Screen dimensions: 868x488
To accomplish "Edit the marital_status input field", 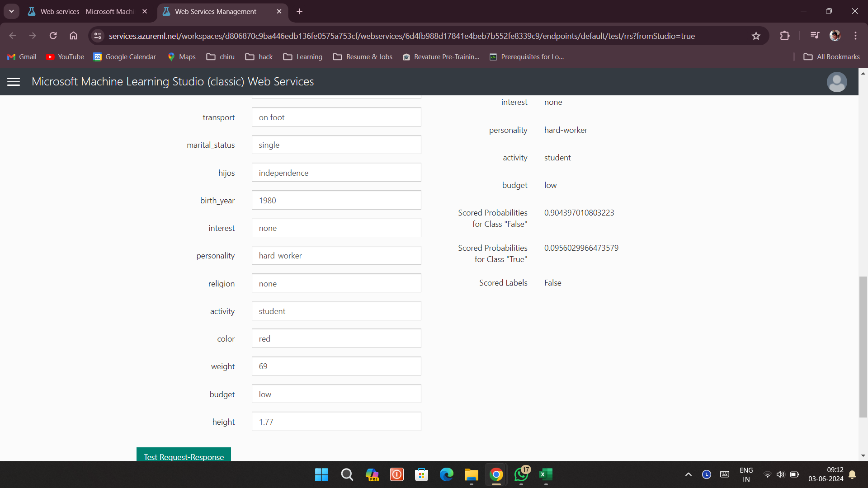I will [x=336, y=145].
